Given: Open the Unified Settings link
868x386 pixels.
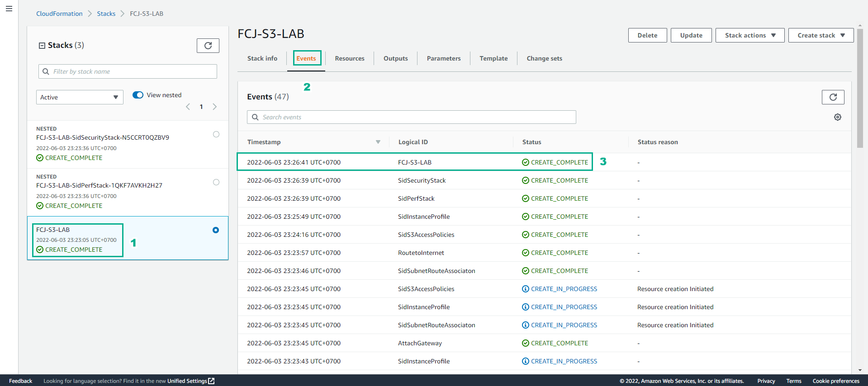Looking at the screenshot, I should [187, 381].
